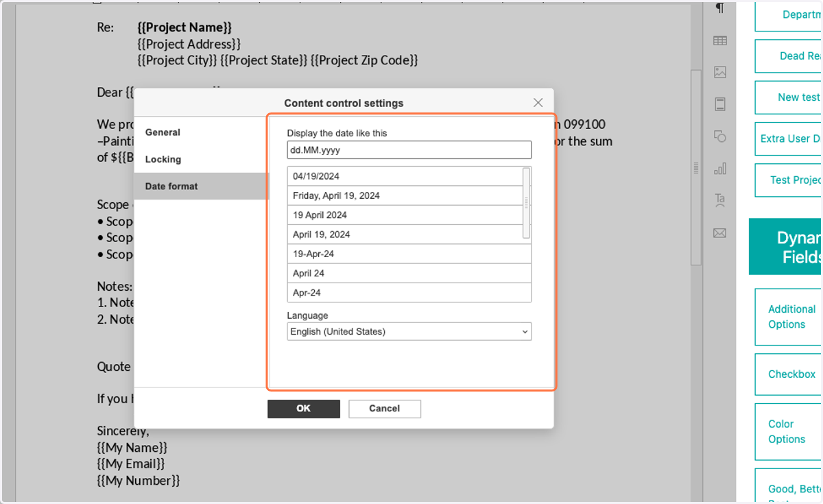
Task: Select date format 19-Apr-24
Action: [x=409, y=254]
